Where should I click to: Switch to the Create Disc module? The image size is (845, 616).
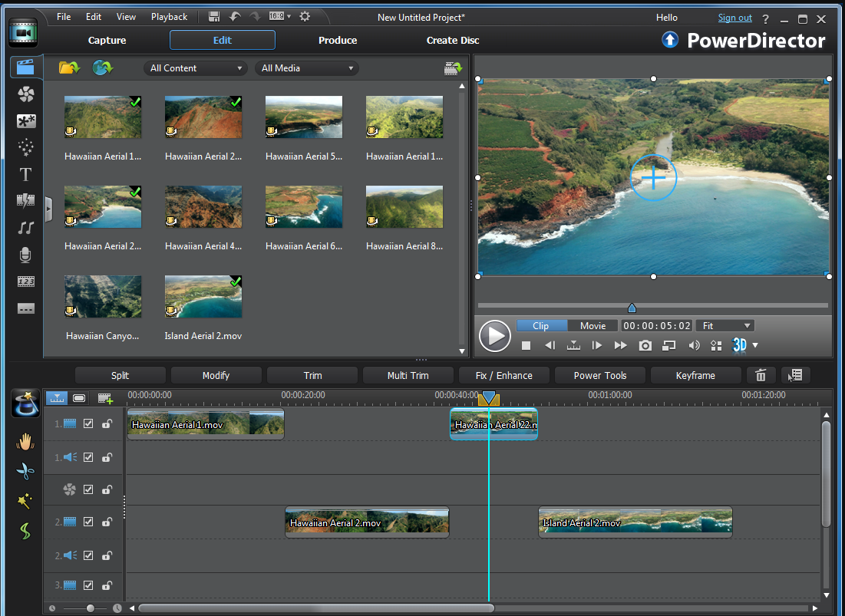453,41
